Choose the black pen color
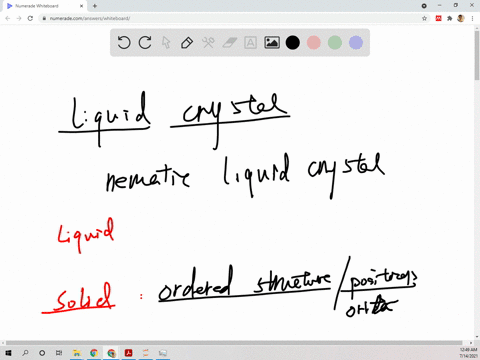The width and height of the screenshot is (480, 360). 293,43
